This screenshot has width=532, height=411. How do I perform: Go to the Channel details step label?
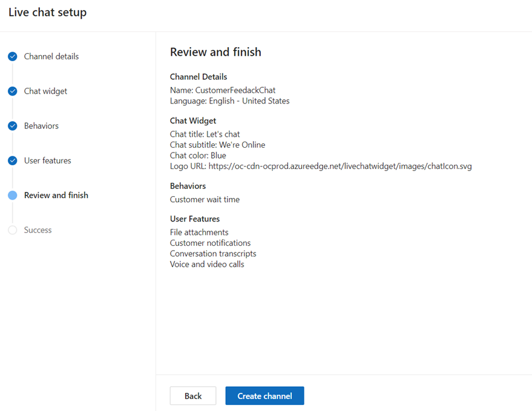coord(51,57)
